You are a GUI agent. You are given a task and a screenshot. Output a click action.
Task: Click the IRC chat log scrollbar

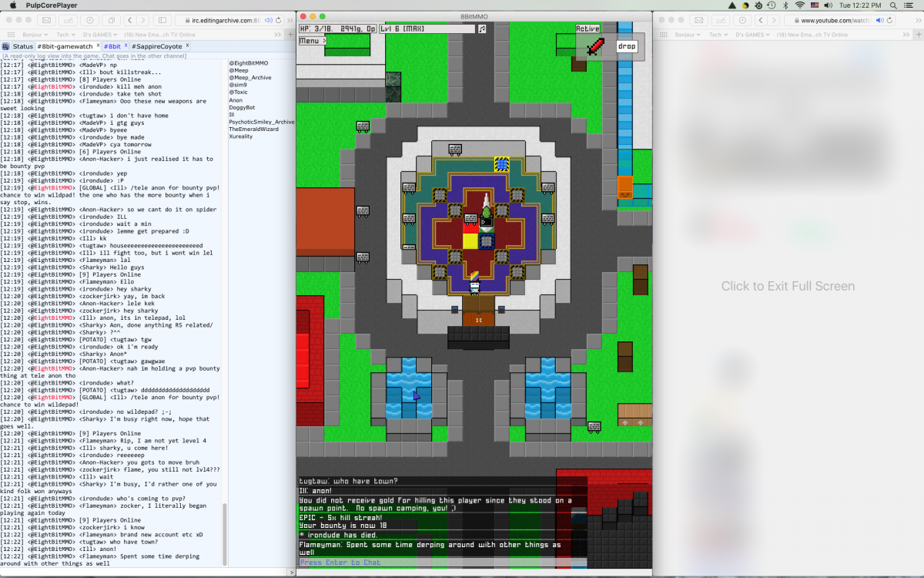click(x=225, y=534)
